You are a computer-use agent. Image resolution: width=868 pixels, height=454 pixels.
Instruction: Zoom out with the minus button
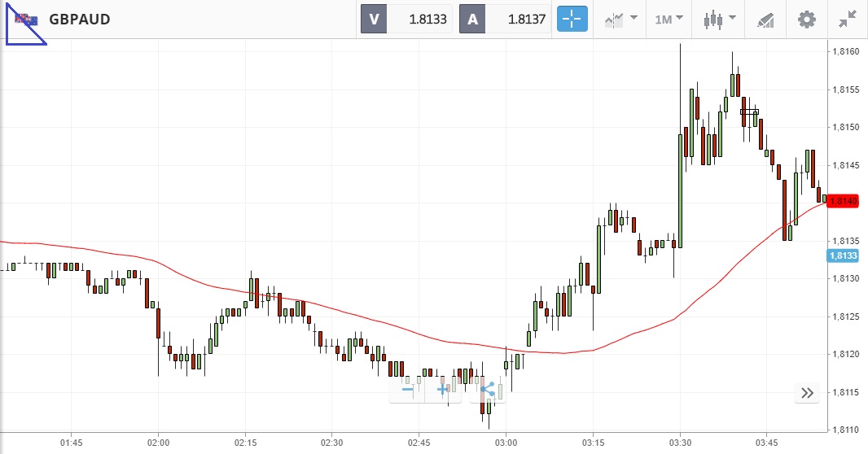point(407,390)
